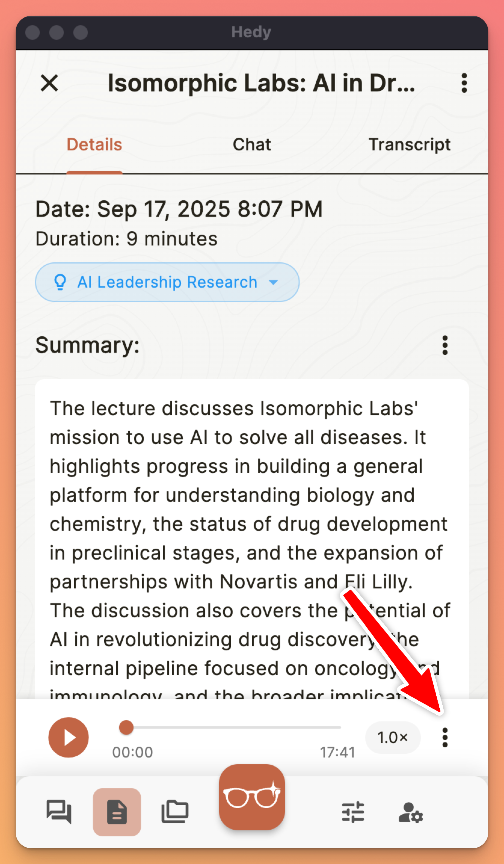Start Hedy with the glasses button
The width and height of the screenshot is (504, 864).
click(x=252, y=797)
